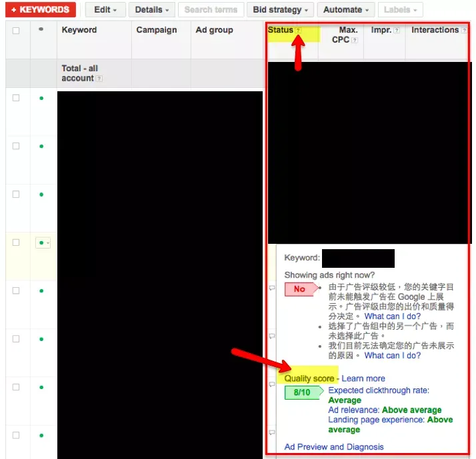The width and height of the screenshot is (476, 459).
Task: Check the highlighted row's checkbox
Action: point(16,242)
